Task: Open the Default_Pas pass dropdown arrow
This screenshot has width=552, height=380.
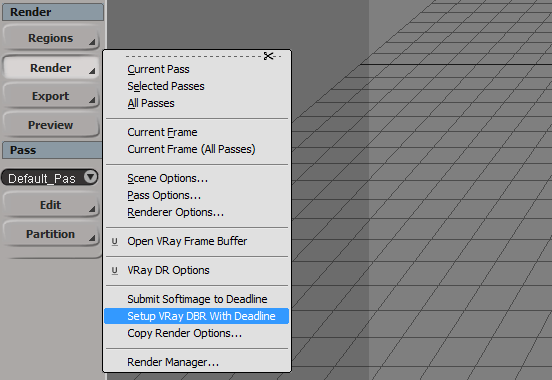Action: click(90, 177)
